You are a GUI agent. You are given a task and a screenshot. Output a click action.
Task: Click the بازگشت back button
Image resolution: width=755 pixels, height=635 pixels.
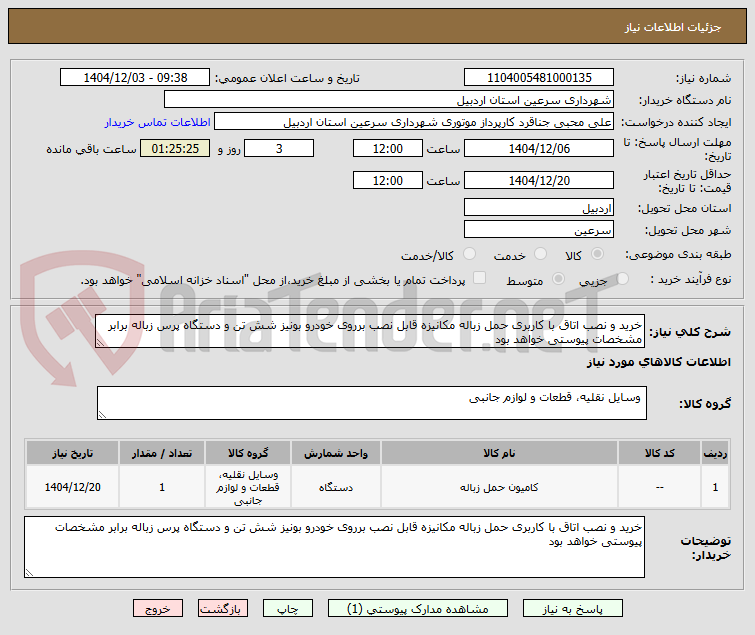pyautogui.click(x=222, y=609)
